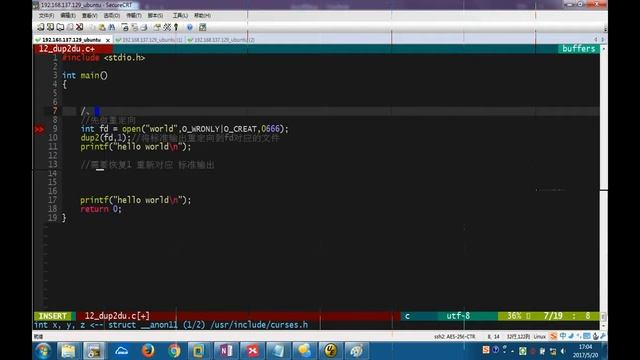
Task: Click the volume speaker tray icon
Action: tap(563, 351)
